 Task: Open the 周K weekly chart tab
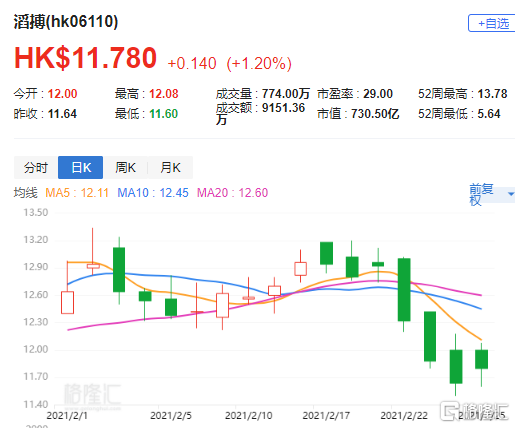pos(125,167)
